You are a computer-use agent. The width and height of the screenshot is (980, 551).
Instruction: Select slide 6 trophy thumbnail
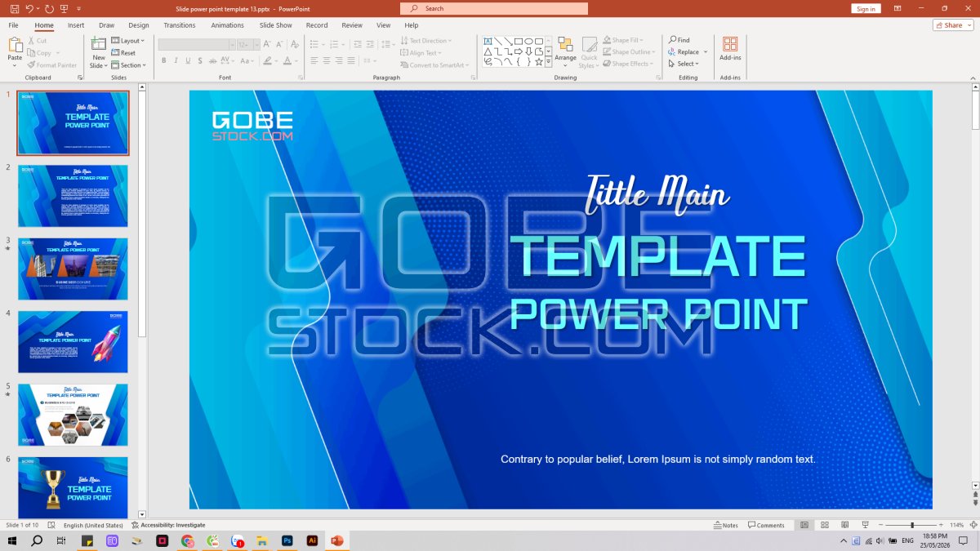pos(73,487)
